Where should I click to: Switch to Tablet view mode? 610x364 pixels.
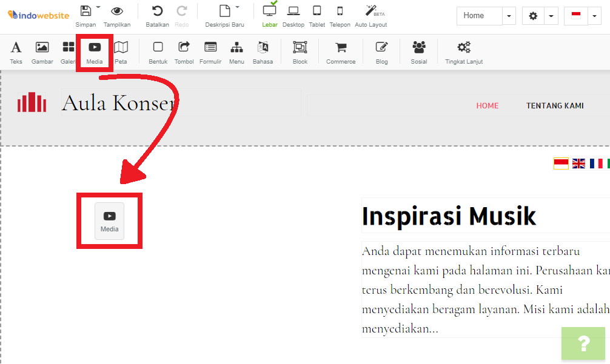[317, 16]
